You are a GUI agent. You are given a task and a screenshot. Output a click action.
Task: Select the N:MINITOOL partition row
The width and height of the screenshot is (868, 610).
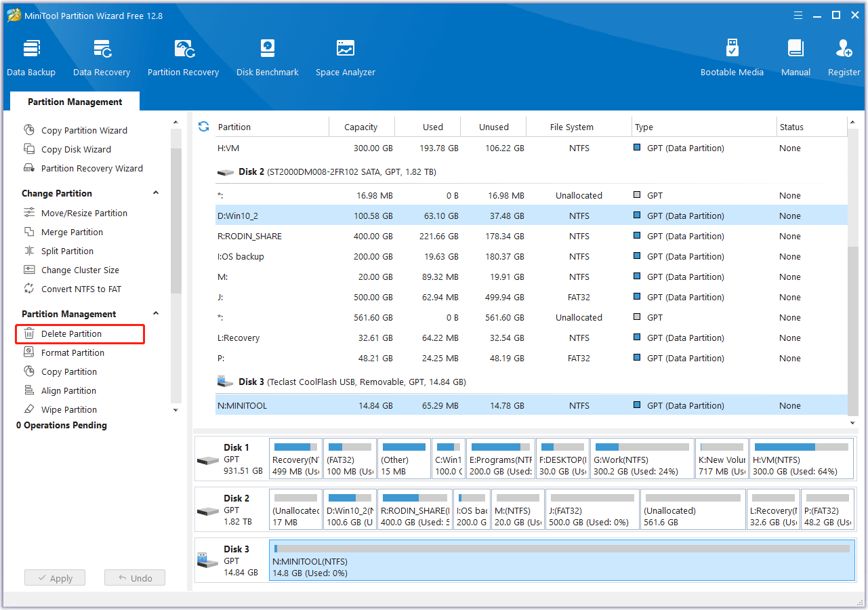(x=531, y=405)
